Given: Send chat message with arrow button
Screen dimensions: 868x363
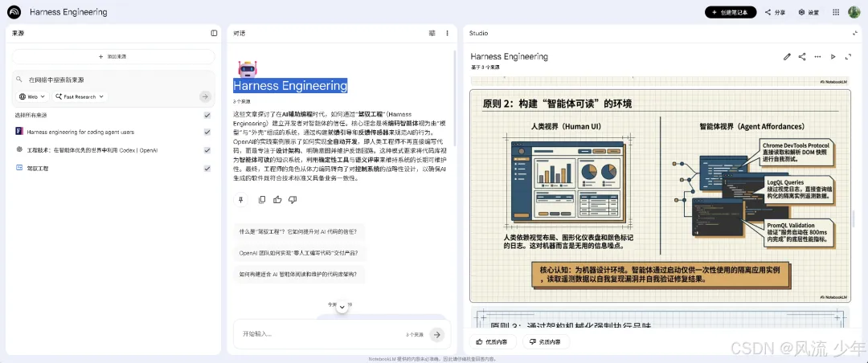Looking at the screenshot, I should [437, 334].
